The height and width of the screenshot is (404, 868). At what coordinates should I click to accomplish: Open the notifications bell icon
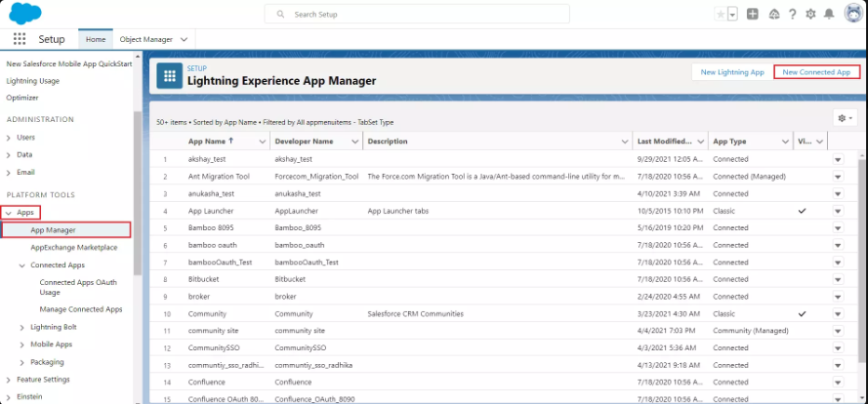(829, 14)
